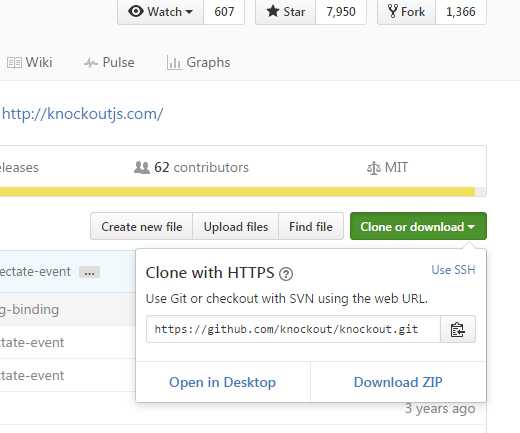Open the knockoutjs.com website link
The image size is (520, 433).
pyautogui.click(x=82, y=114)
